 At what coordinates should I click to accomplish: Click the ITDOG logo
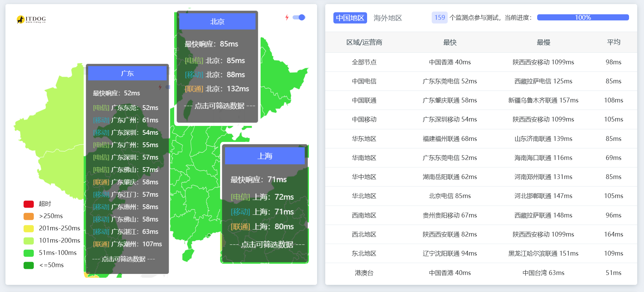31,19
